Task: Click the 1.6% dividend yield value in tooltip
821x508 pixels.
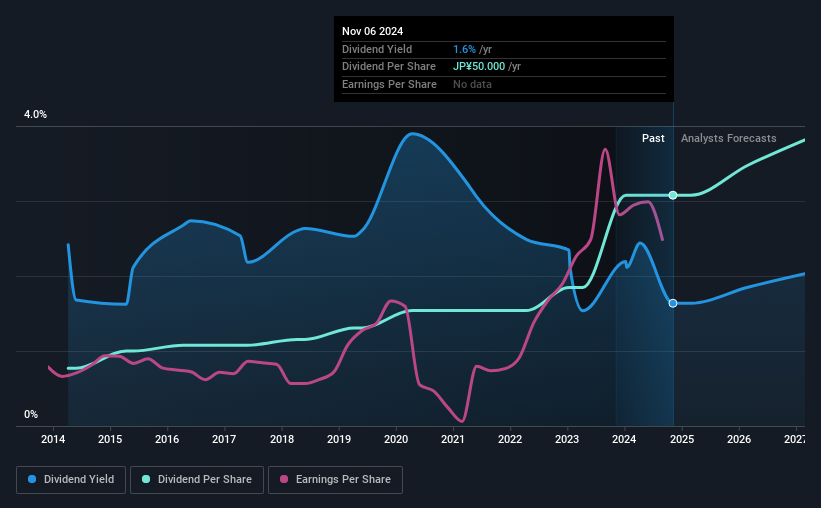Action: pyautogui.click(x=464, y=49)
